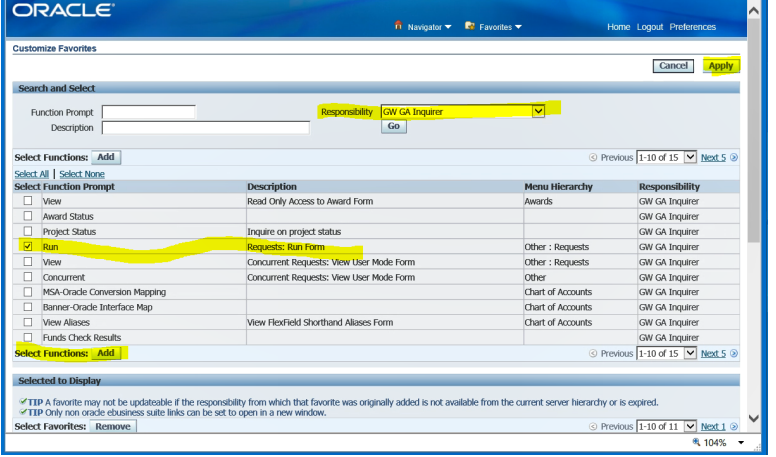This screenshot has width=776, height=457.
Task: Select 'Inquire on project status' text
Action: [294, 232]
